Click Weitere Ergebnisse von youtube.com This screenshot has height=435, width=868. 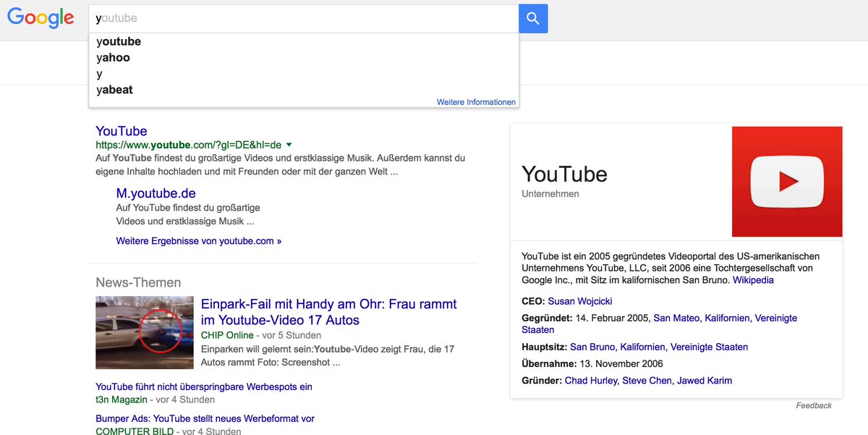(199, 241)
